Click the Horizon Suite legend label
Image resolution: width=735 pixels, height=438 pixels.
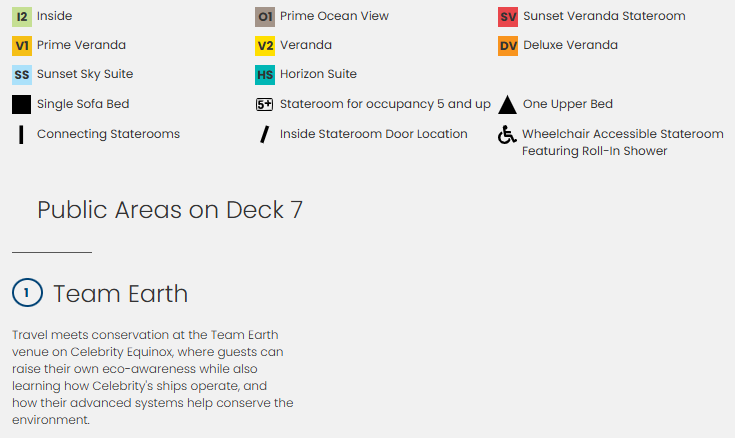coord(318,74)
